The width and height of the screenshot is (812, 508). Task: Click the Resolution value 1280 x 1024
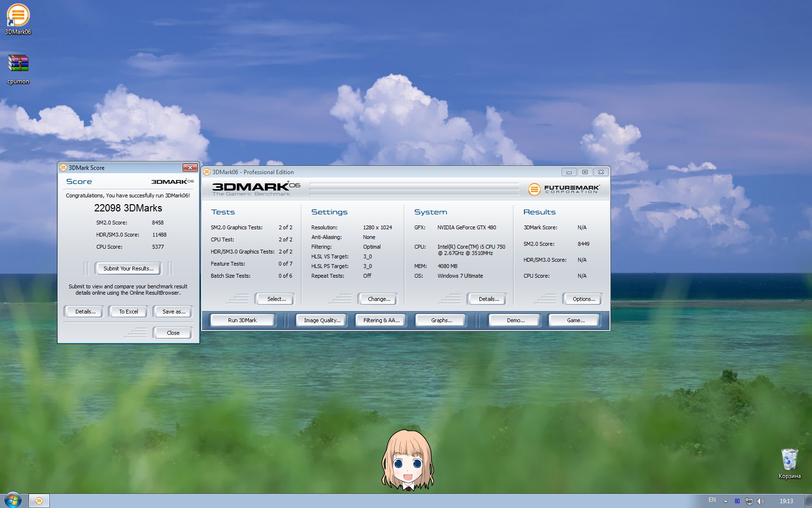[x=377, y=227]
